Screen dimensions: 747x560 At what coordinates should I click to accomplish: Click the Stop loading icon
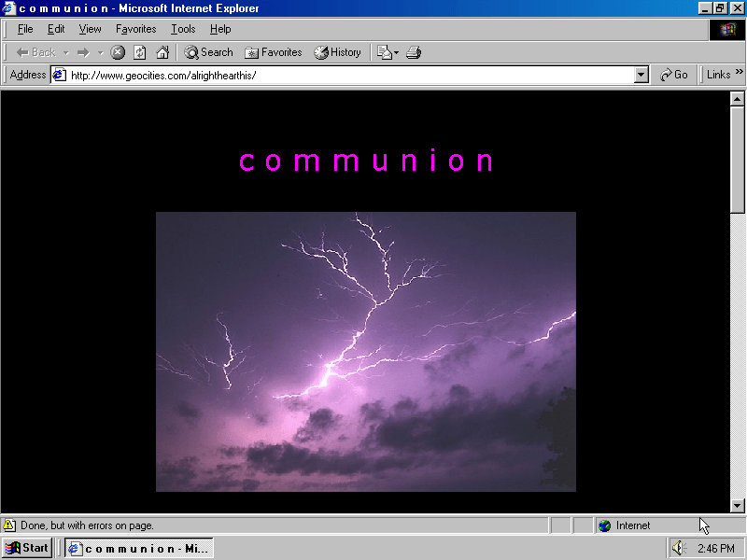click(118, 52)
